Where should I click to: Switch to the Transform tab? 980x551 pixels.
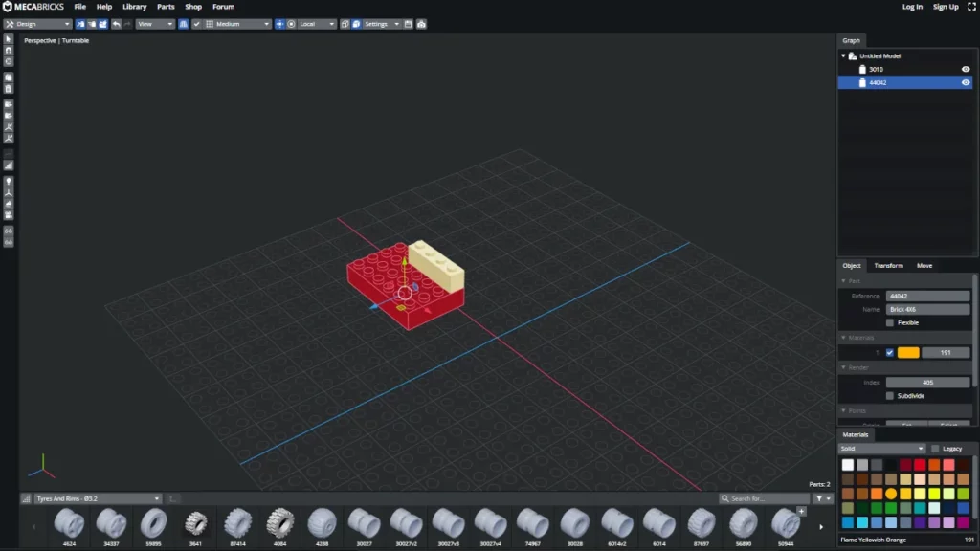tap(888, 266)
